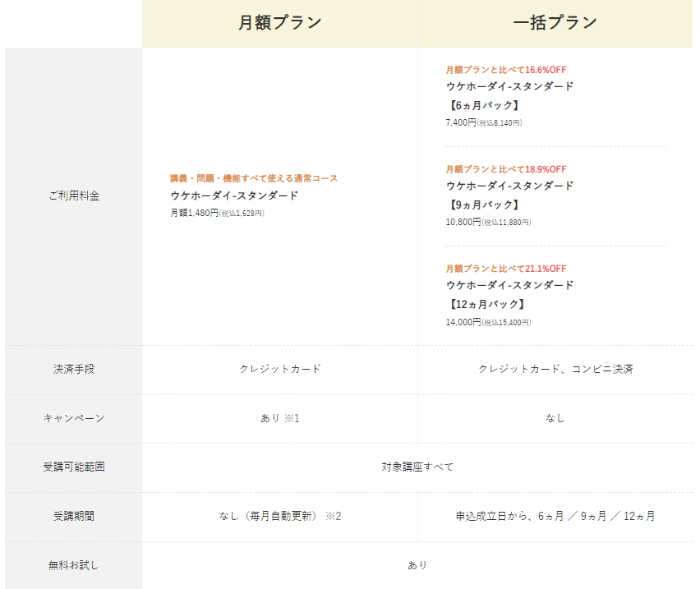Pick the 【12ヵ月パック】 plan name
The height and width of the screenshot is (589, 700).
click(x=487, y=304)
